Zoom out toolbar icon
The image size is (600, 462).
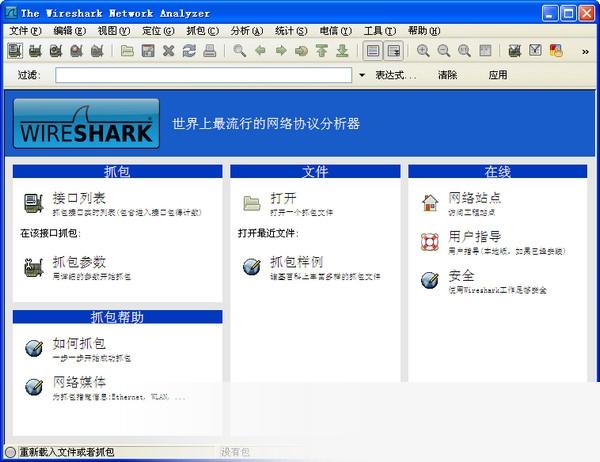tap(444, 51)
